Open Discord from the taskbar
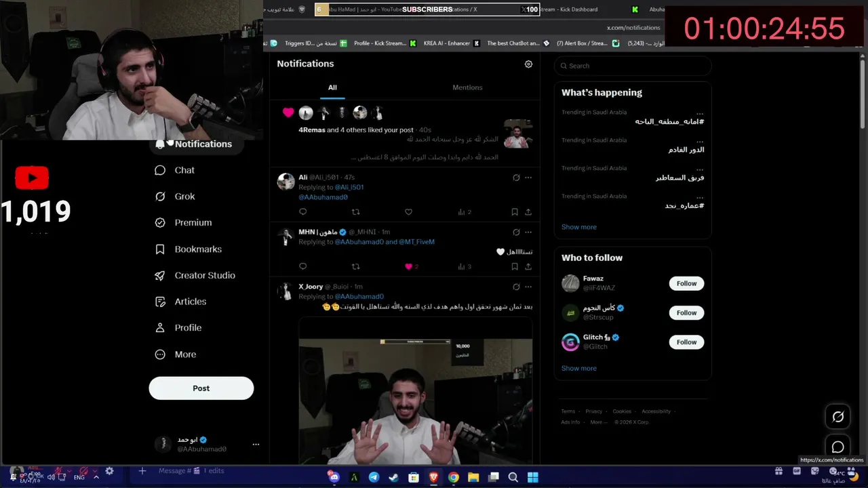Image resolution: width=868 pixels, height=488 pixels. pyautogui.click(x=334, y=477)
